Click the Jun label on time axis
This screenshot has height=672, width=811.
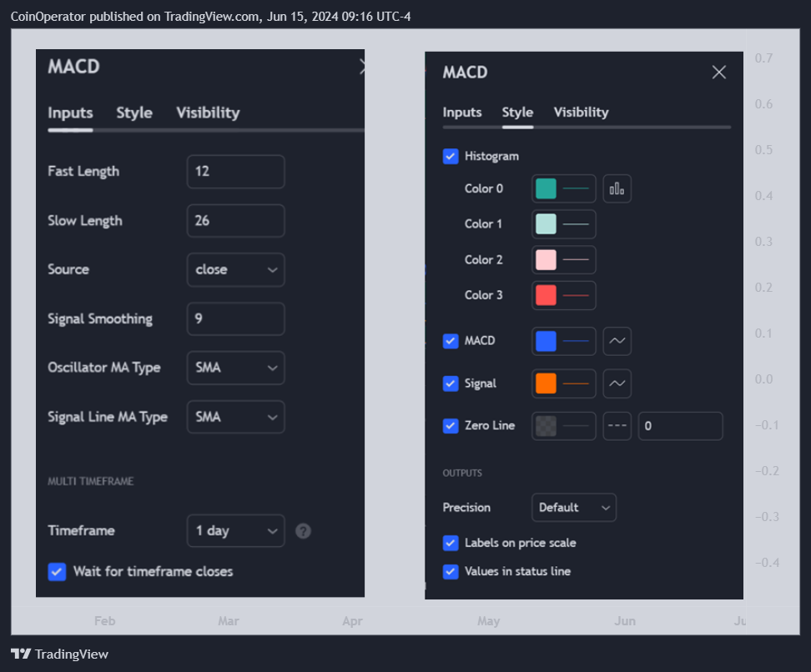coord(625,621)
